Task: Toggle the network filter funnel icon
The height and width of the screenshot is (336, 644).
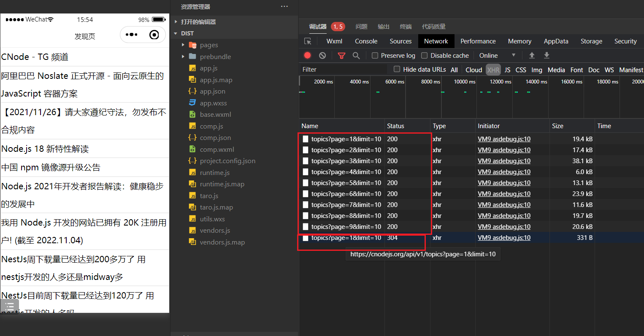Action: coord(341,55)
